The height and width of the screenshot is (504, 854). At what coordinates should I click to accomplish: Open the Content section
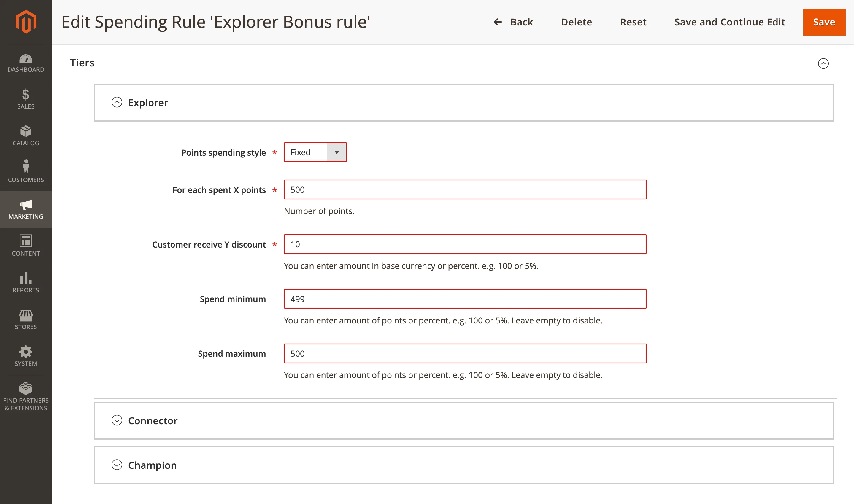(26, 245)
